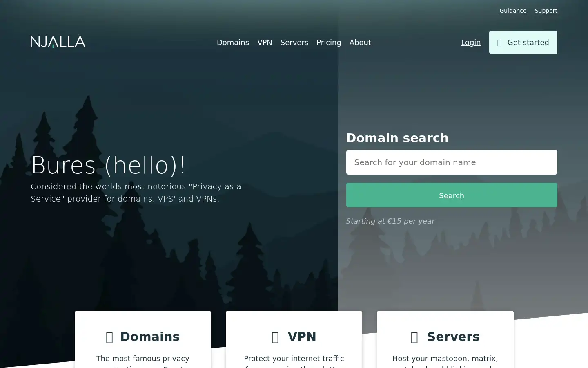This screenshot has height=368, width=588.
Task: Click the Login link
Action: [471, 43]
